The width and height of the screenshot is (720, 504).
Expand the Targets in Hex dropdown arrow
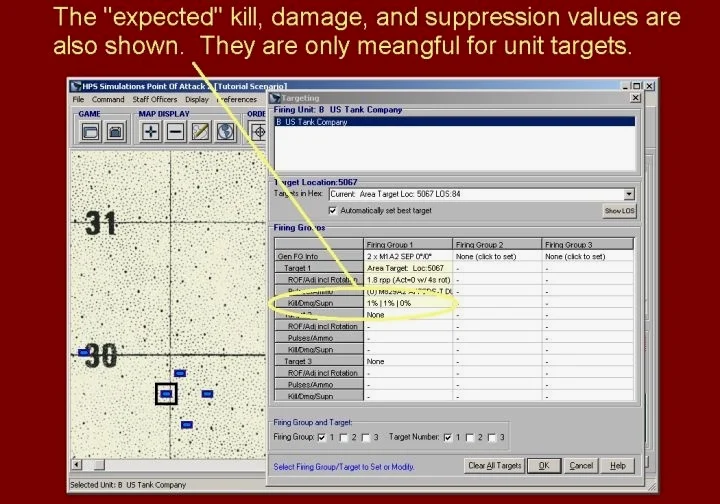click(x=629, y=194)
